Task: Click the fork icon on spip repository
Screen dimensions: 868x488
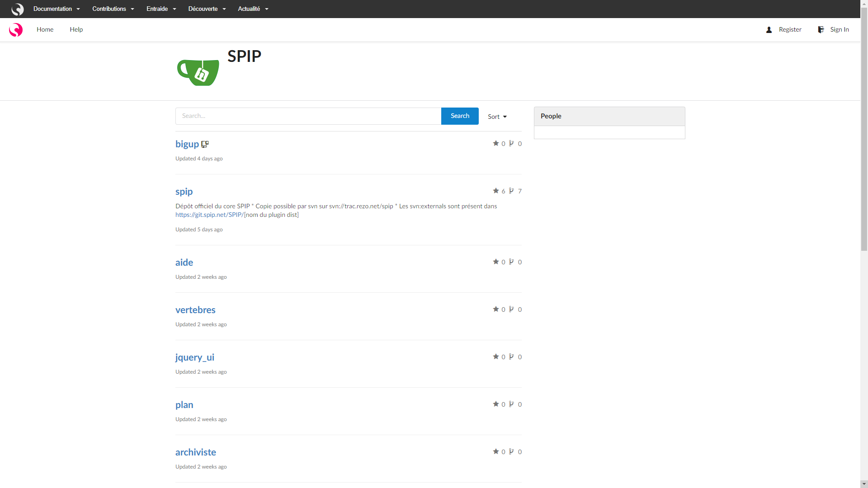Action: [511, 191]
